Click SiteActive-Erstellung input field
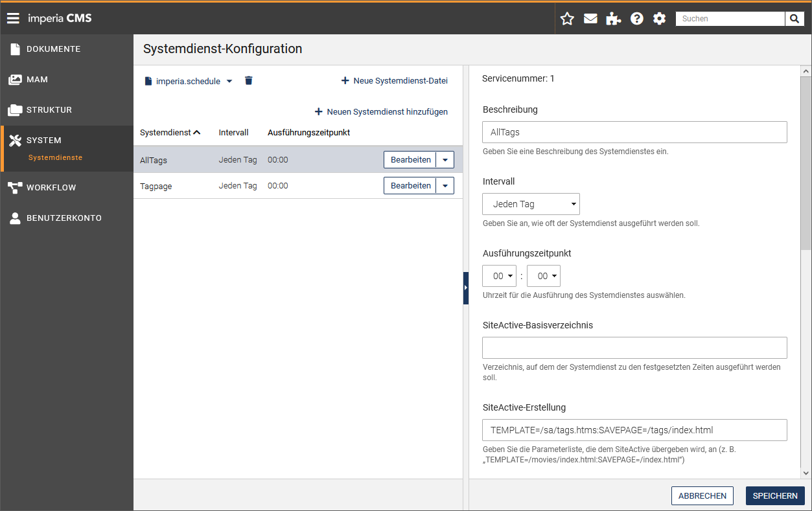The height and width of the screenshot is (511, 812). [x=634, y=430]
